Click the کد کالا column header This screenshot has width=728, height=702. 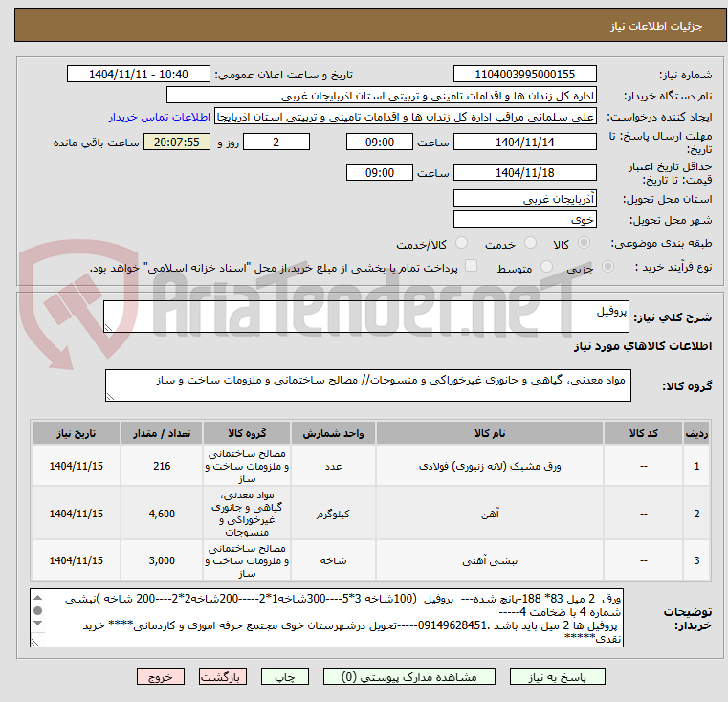coord(643,433)
